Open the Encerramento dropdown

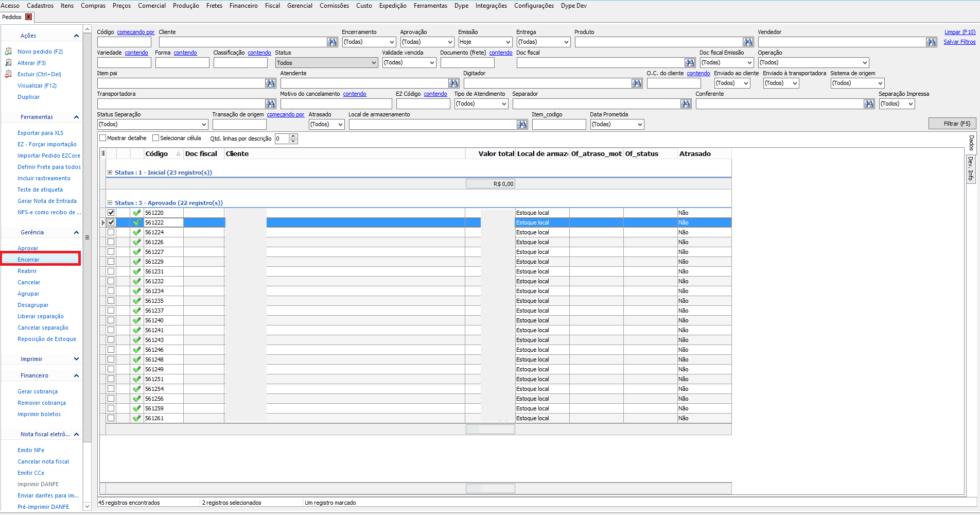tap(369, 42)
